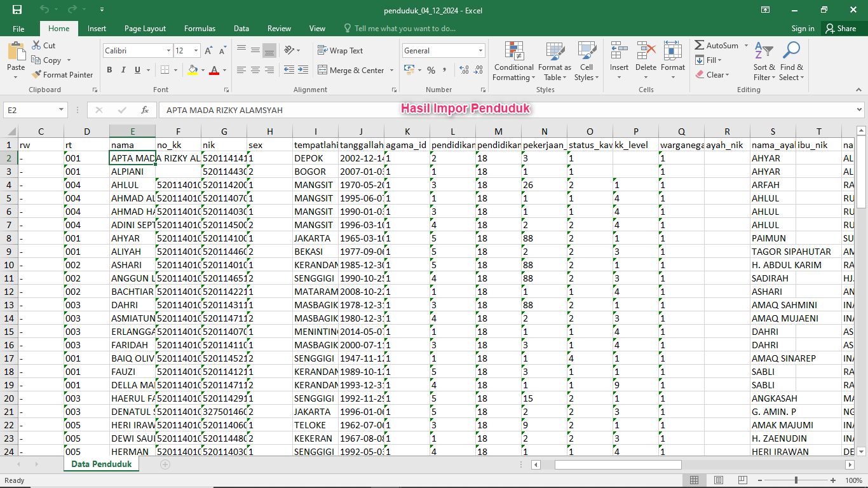Open the Format cells menu

point(673,61)
